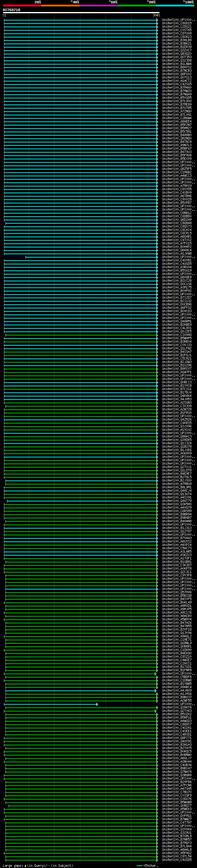Screen dimensions: 197x868
Task: Click the green ~80% identity legend segment
Action: 136,6
